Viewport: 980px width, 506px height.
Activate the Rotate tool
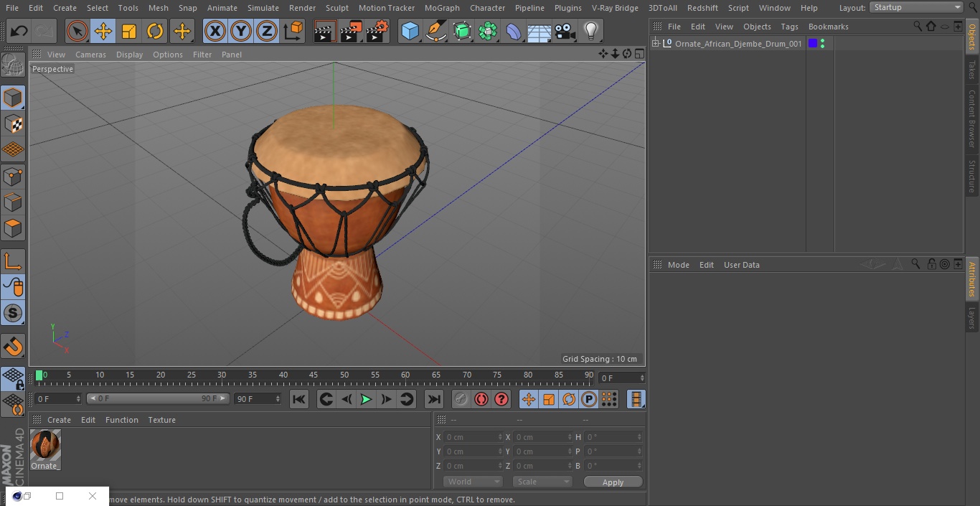155,32
